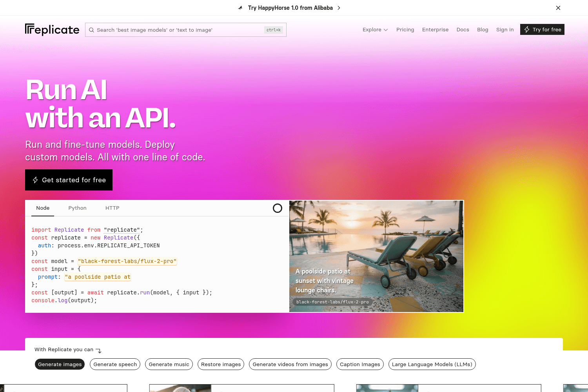Click the circular progress indicator in code panel
Image resolution: width=588 pixels, height=392 pixels.
tap(278, 208)
